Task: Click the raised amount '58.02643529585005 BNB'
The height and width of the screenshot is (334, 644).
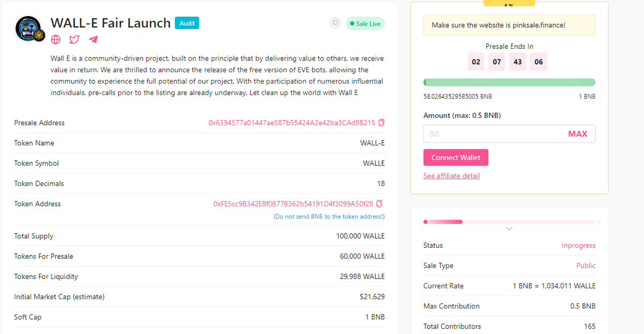Action: click(457, 97)
